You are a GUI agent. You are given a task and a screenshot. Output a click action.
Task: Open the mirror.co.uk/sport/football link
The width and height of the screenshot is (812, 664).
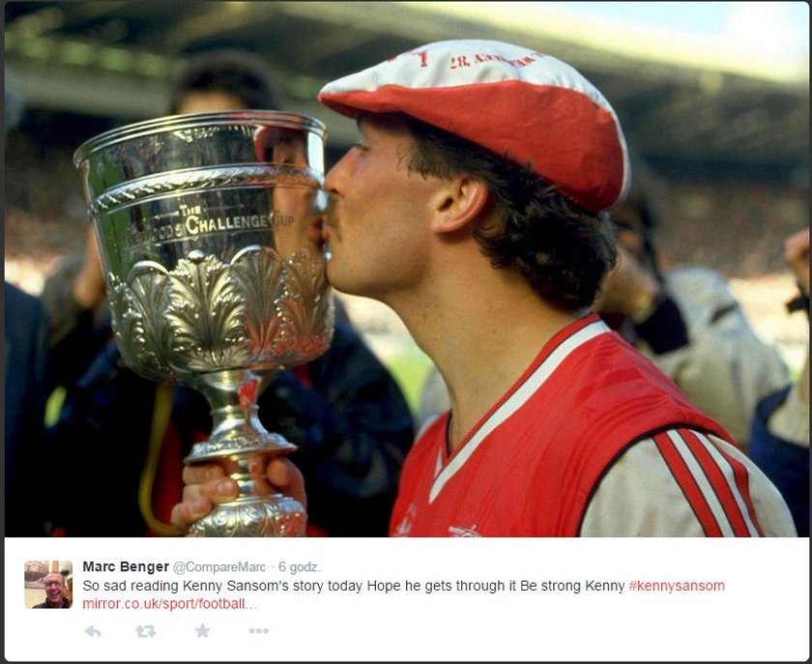pos(170,604)
